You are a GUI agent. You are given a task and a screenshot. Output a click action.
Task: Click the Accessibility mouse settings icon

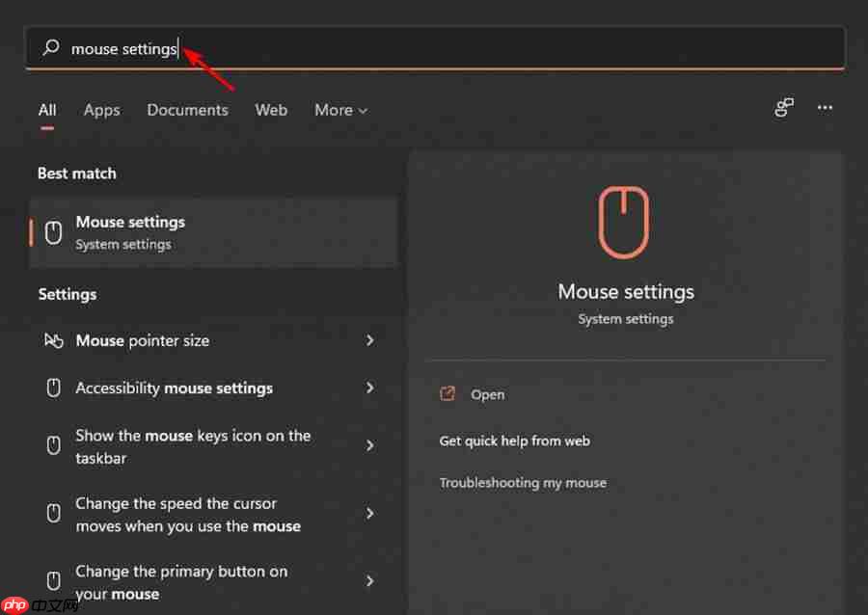[x=53, y=388]
